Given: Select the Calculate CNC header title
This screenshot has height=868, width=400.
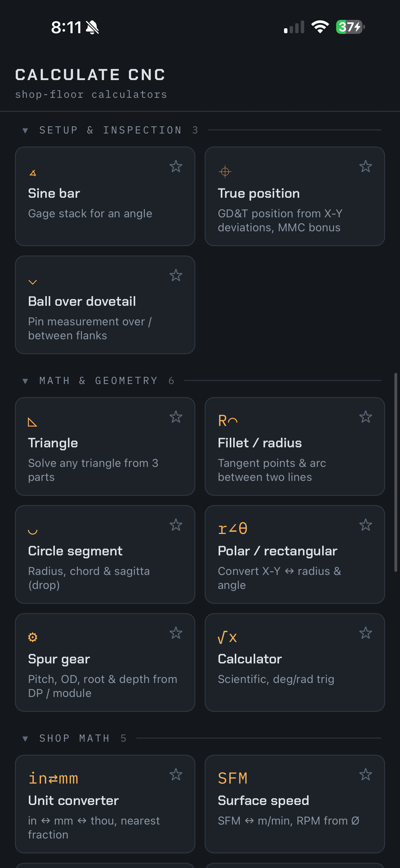Looking at the screenshot, I should coord(90,75).
